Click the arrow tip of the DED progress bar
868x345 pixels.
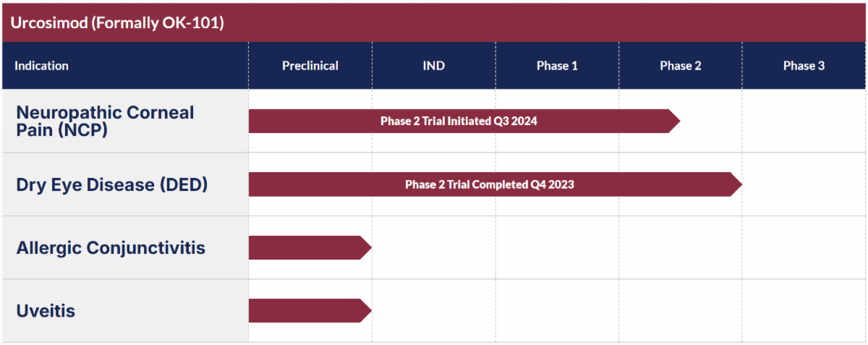tap(736, 184)
